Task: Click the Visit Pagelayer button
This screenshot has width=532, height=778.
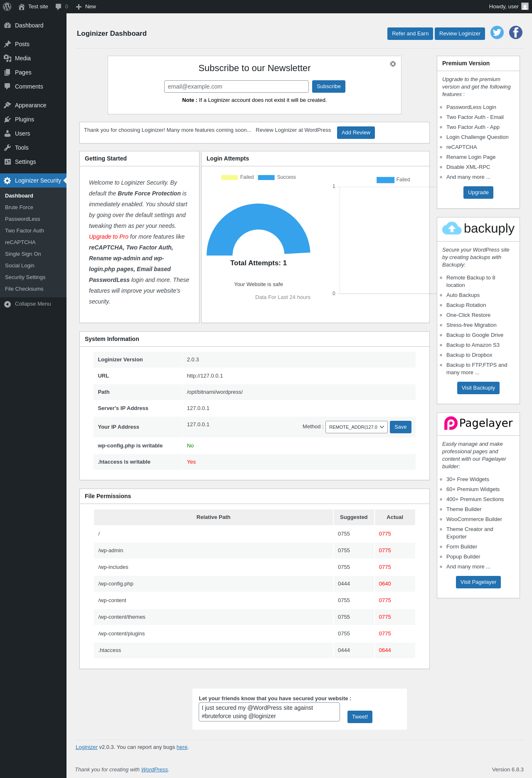Action: pos(478,582)
